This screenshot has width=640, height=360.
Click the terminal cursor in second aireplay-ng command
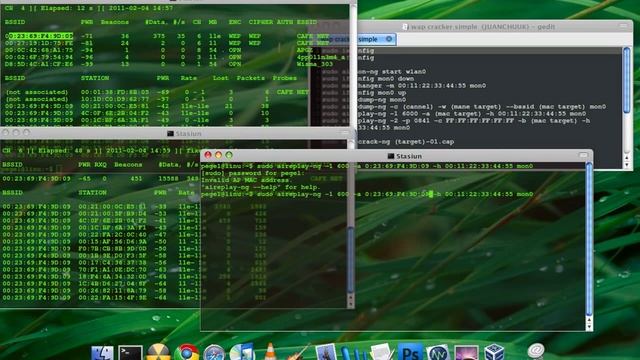click(x=430, y=194)
